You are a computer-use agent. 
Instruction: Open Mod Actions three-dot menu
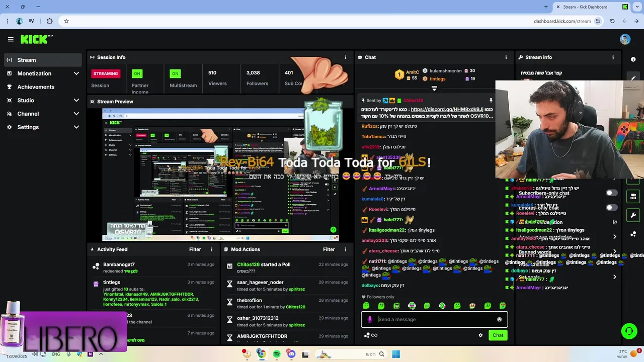pyautogui.click(x=345, y=249)
